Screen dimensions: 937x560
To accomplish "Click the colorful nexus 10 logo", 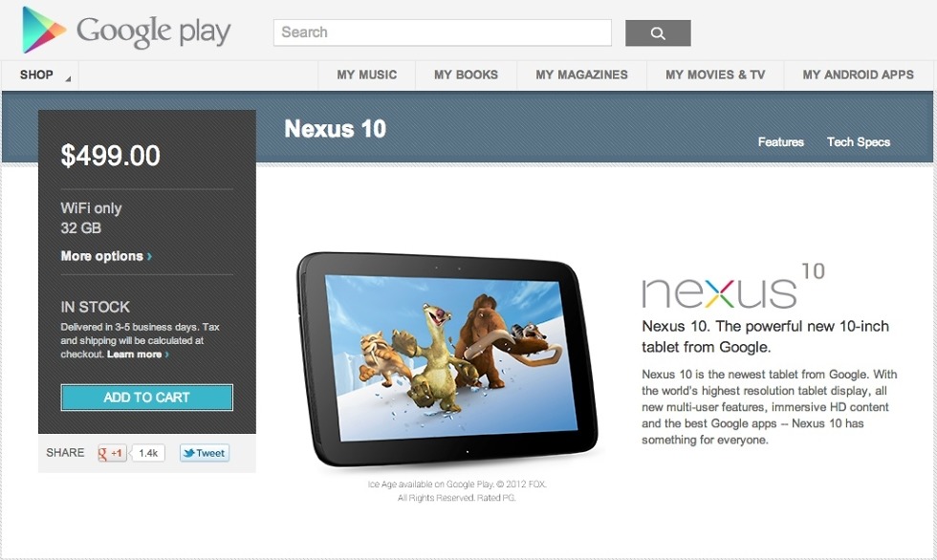I will pos(733,286).
